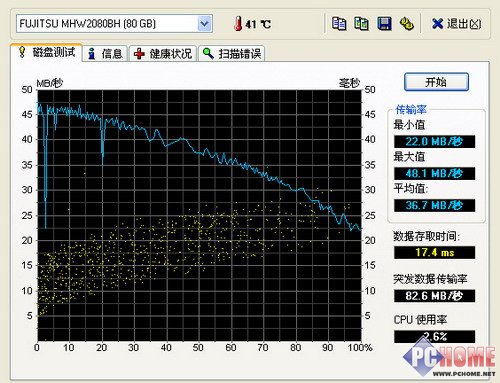Click the MB/秒 axis label
This screenshot has width=500, height=383.
[49, 83]
